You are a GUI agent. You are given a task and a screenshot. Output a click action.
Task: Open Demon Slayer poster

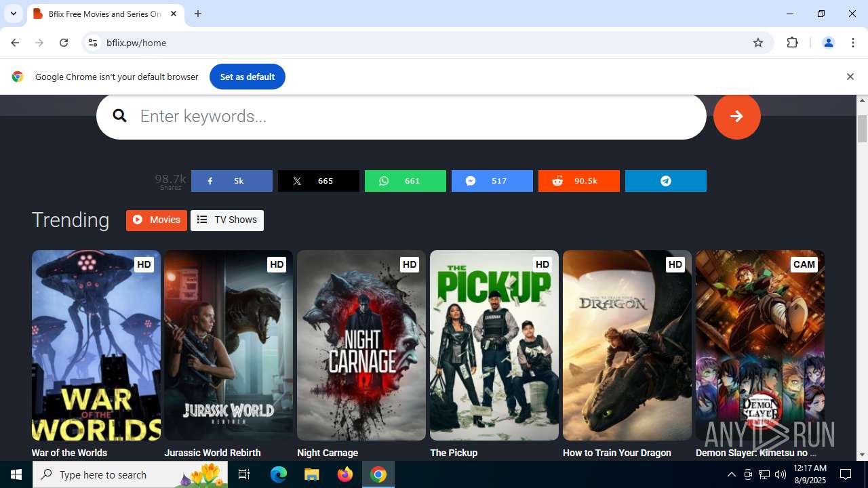[760, 345]
